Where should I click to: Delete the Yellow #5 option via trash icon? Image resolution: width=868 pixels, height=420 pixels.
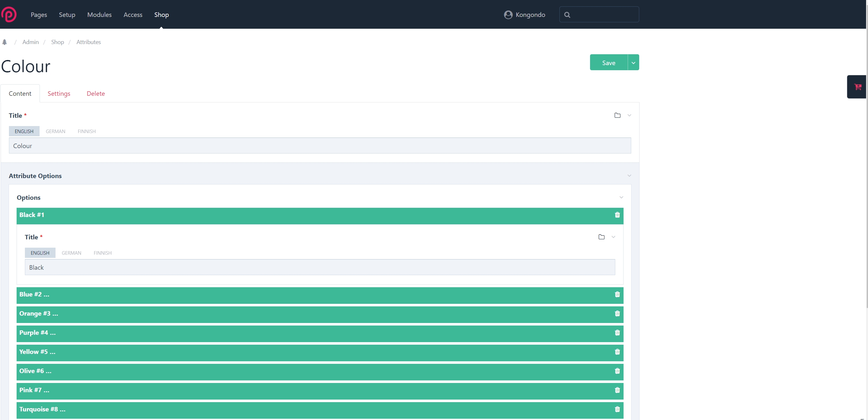click(x=617, y=352)
